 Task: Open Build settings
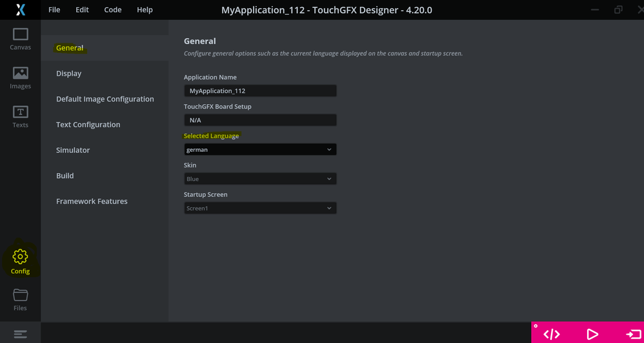(x=105, y=176)
